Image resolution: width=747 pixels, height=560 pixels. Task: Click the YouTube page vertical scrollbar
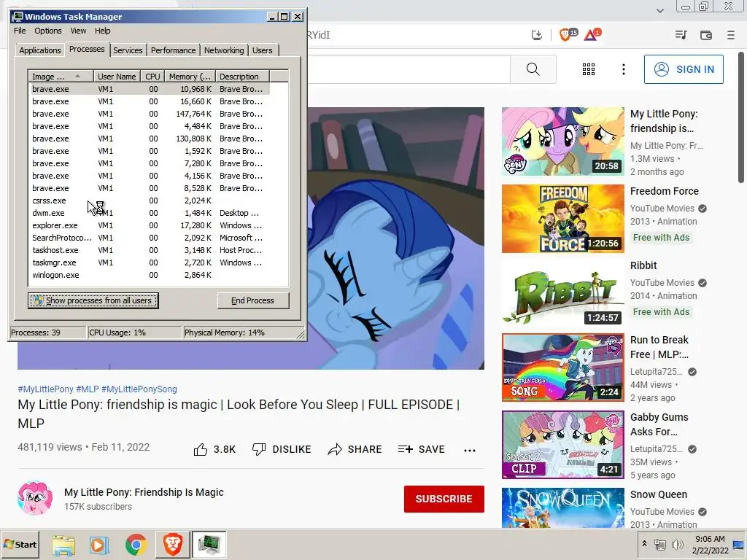pyautogui.click(x=741, y=117)
